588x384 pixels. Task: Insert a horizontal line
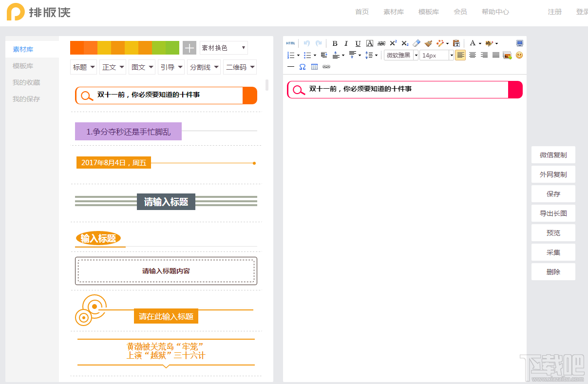click(291, 67)
